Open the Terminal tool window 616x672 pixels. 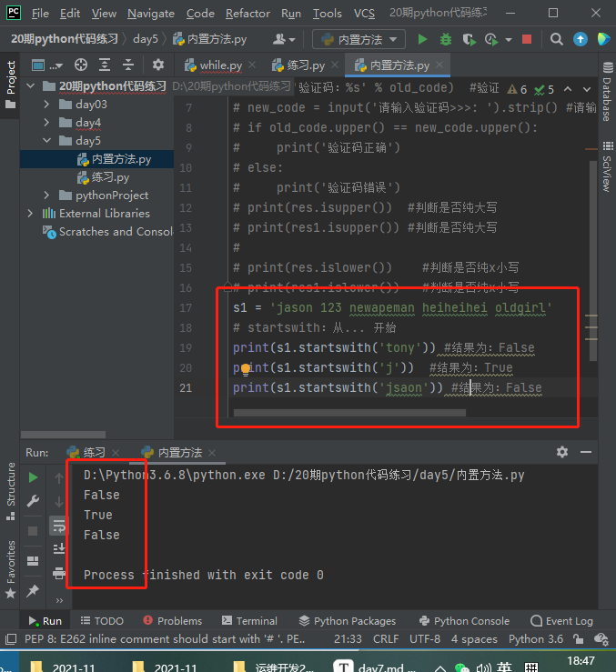(249, 621)
